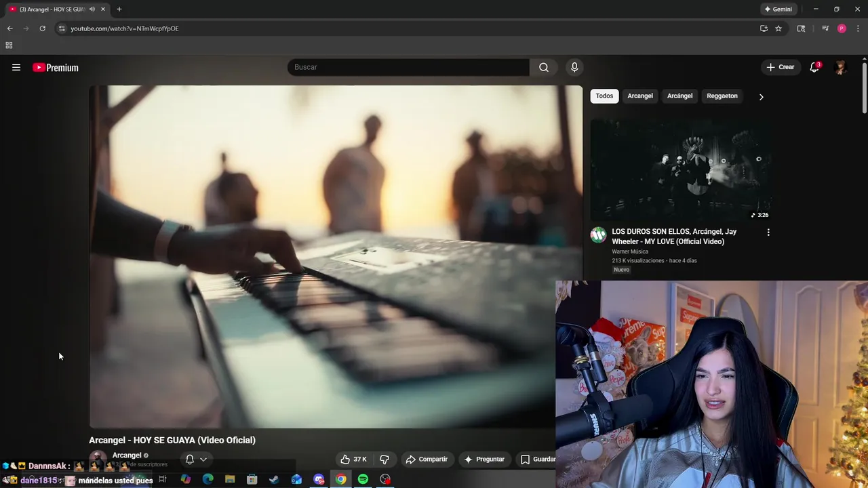Install app icon in address bar
Image resolution: width=868 pixels, height=488 pixels.
(764, 28)
